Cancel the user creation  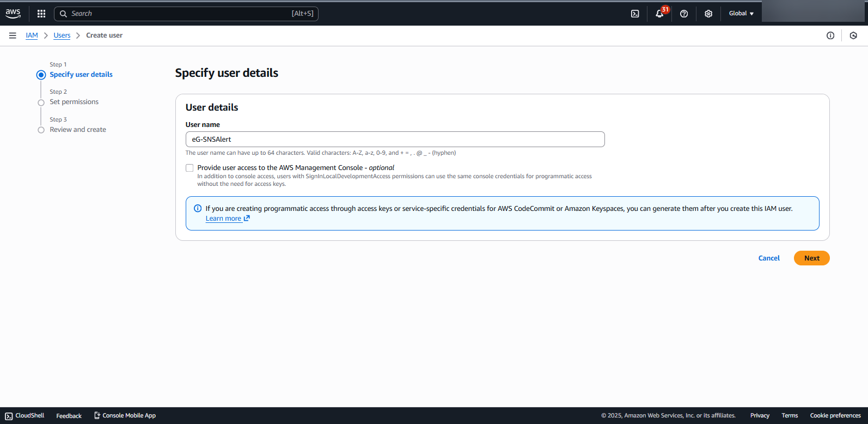pyautogui.click(x=769, y=258)
